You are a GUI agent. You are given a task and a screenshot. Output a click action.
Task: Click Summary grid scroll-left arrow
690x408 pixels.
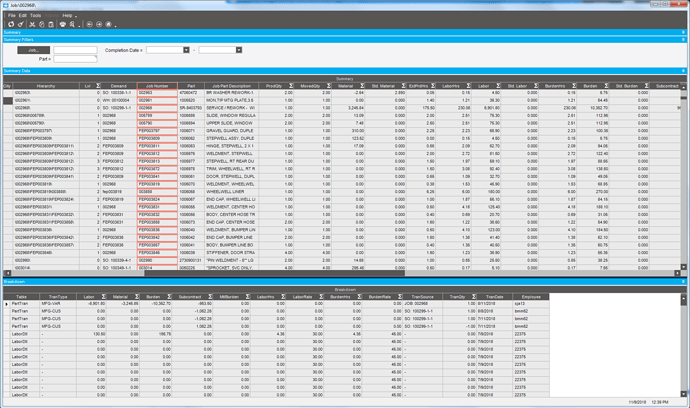7,273
